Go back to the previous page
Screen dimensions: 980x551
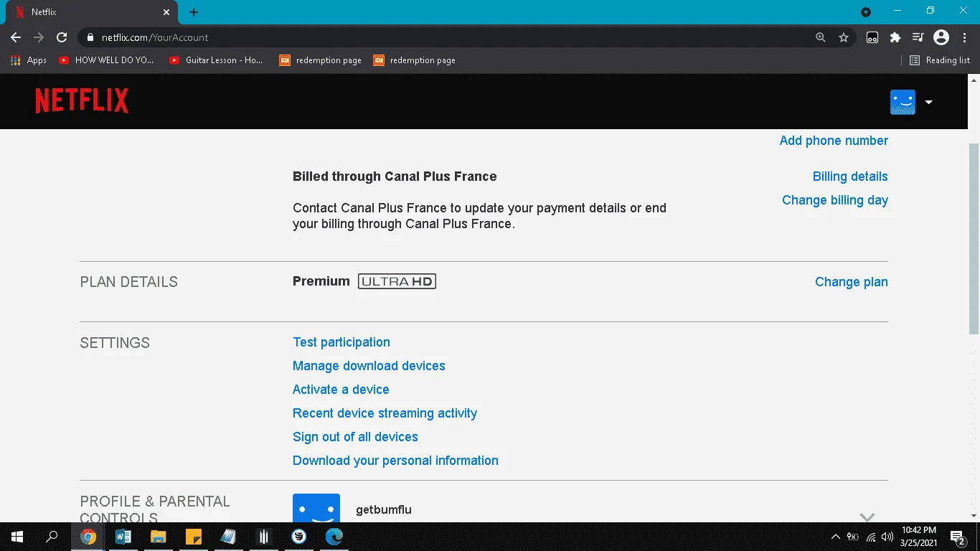point(16,37)
